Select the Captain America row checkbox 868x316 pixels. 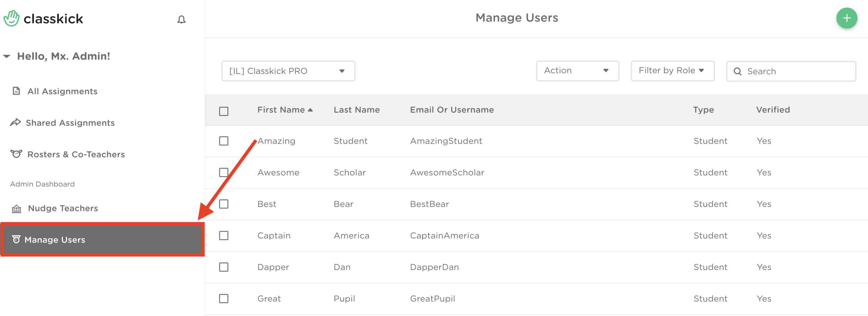223,235
